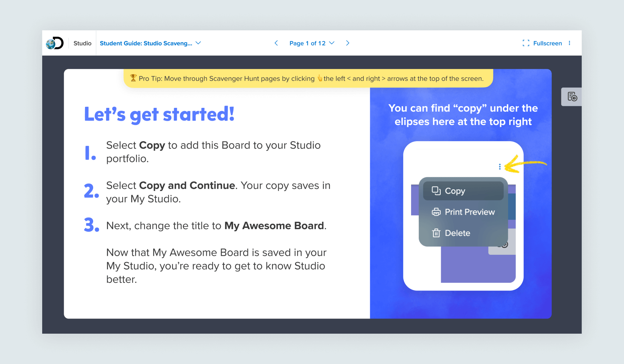Expand the Student Guide board title dropdown
Screen dimensions: 624x364
(151, 43)
